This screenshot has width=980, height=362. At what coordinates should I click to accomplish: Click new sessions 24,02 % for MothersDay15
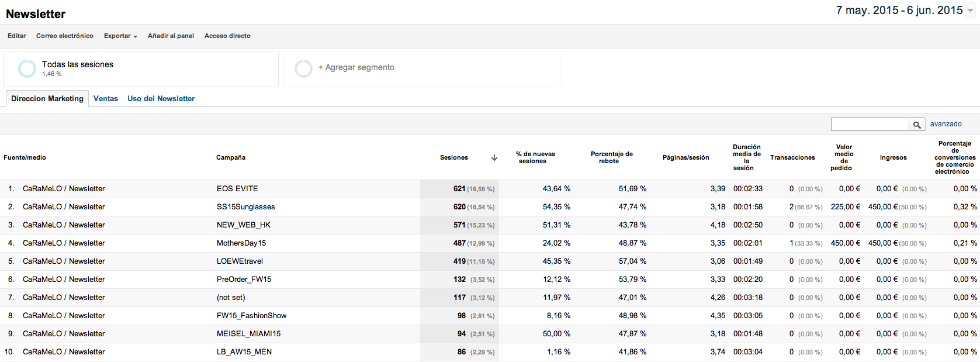(x=556, y=243)
